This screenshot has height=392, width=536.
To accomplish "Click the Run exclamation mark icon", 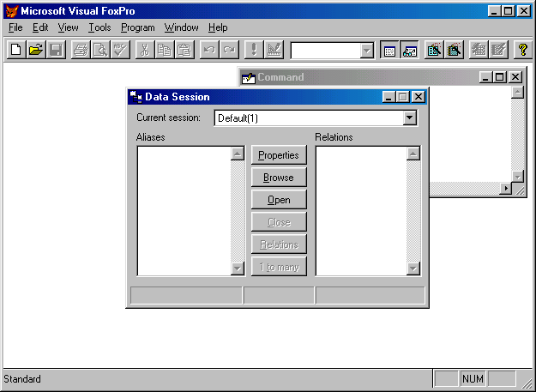I will (x=254, y=50).
